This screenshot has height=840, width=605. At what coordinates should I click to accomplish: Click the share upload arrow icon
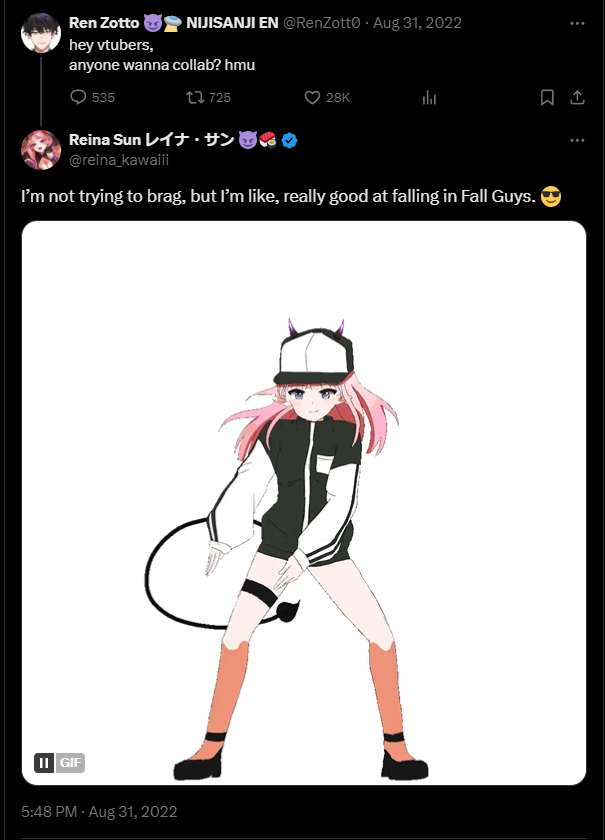click(x=577, y=97)
